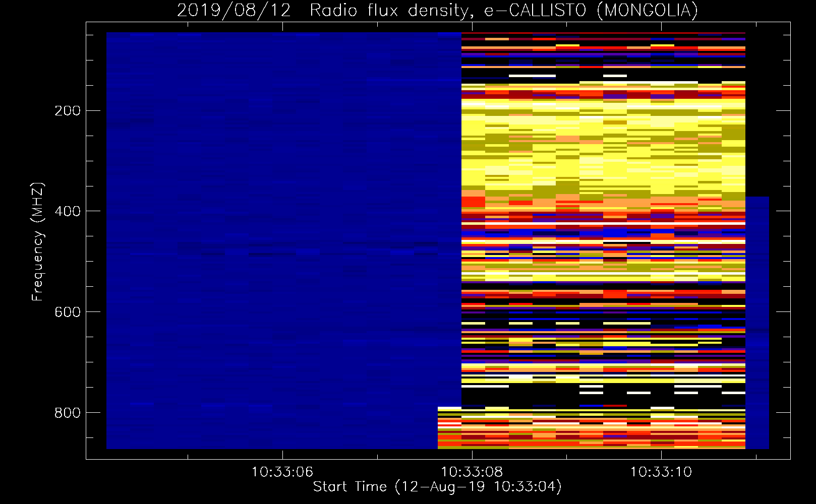Click the Start Time axis caption
The image size is (816, 504).
437,487
